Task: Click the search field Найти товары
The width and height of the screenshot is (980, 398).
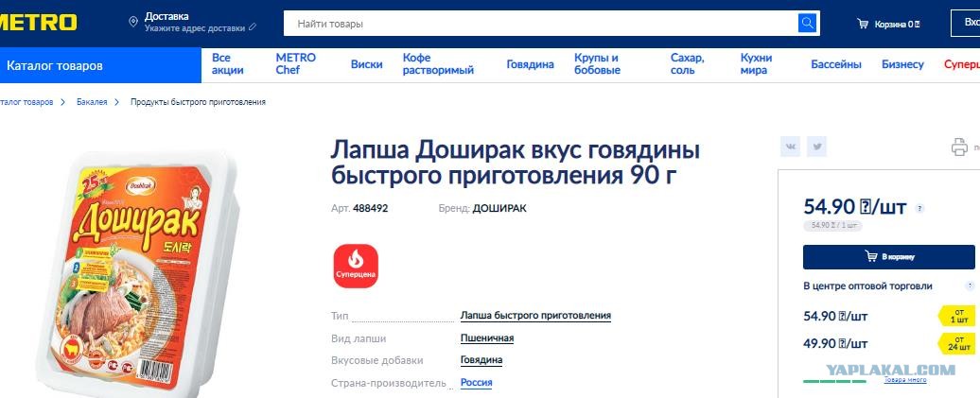Action: (541, 24)
